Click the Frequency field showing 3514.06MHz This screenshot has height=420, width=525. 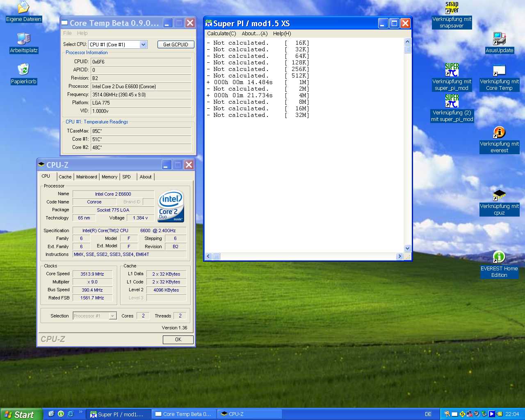141,95
